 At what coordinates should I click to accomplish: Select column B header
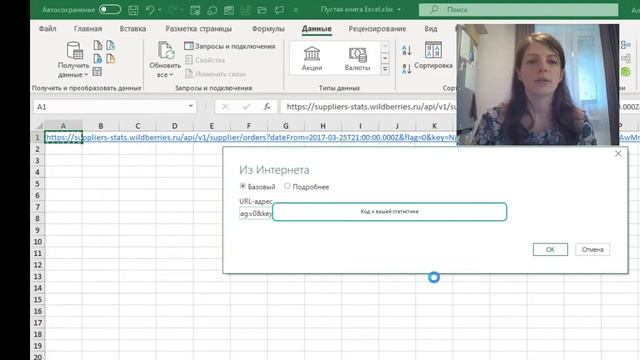[100, 126]
